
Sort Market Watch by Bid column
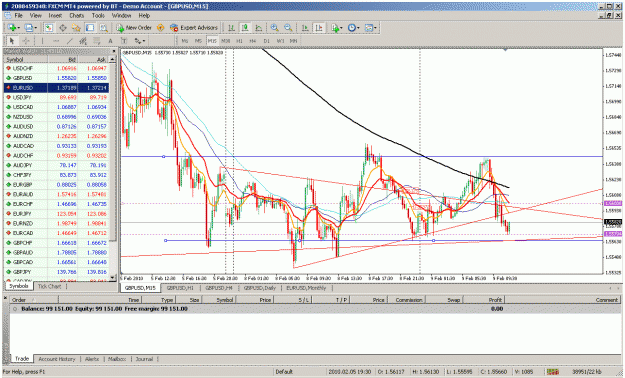63,59
